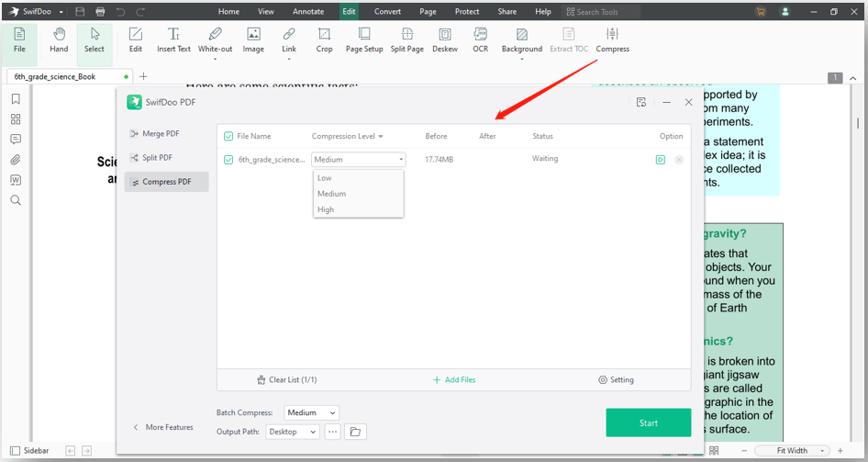Redo the last action
Viewport: 868px width, 462px height.
tap(140, 12)
